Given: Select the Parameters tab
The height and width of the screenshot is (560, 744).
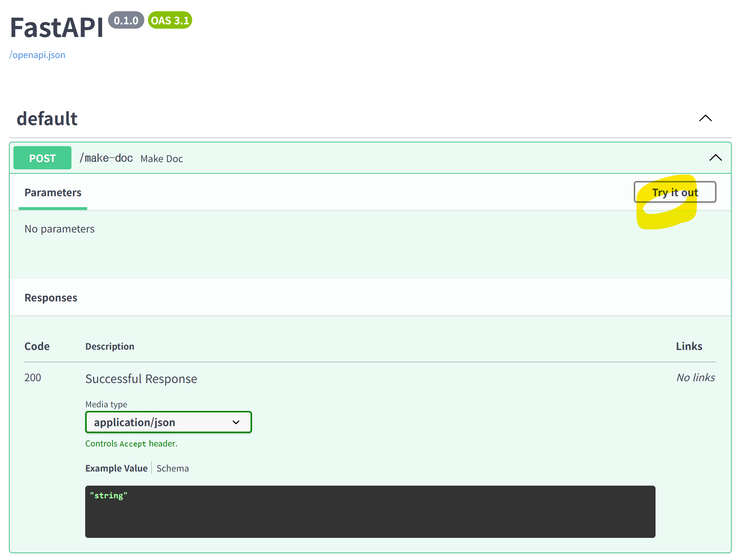Looking at the screenshot, I should pos(53,193).
